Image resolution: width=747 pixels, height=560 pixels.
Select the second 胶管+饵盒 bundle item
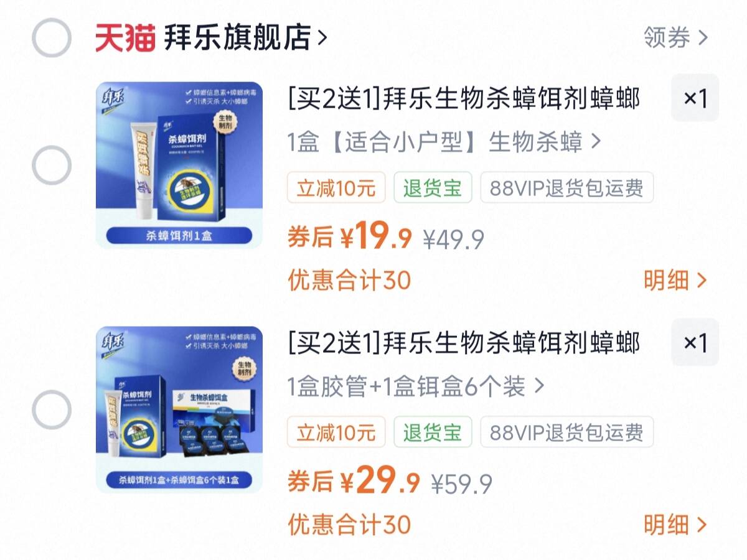pos(51,409)
